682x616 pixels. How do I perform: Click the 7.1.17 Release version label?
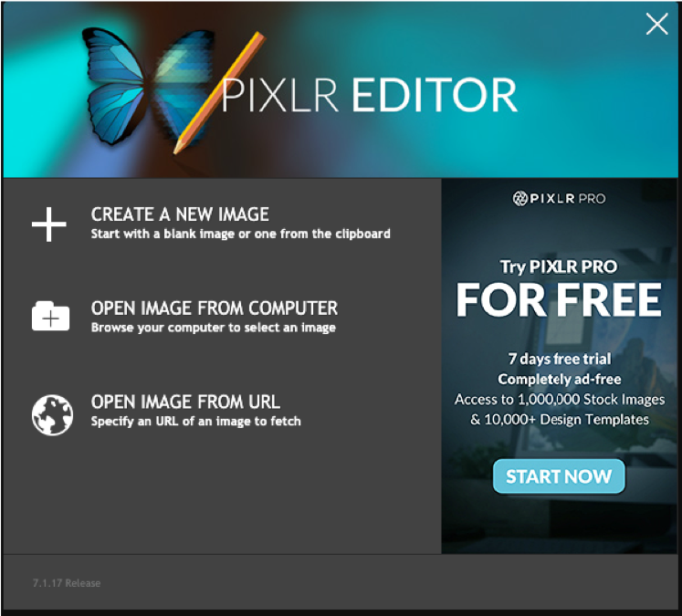point(67,583)
